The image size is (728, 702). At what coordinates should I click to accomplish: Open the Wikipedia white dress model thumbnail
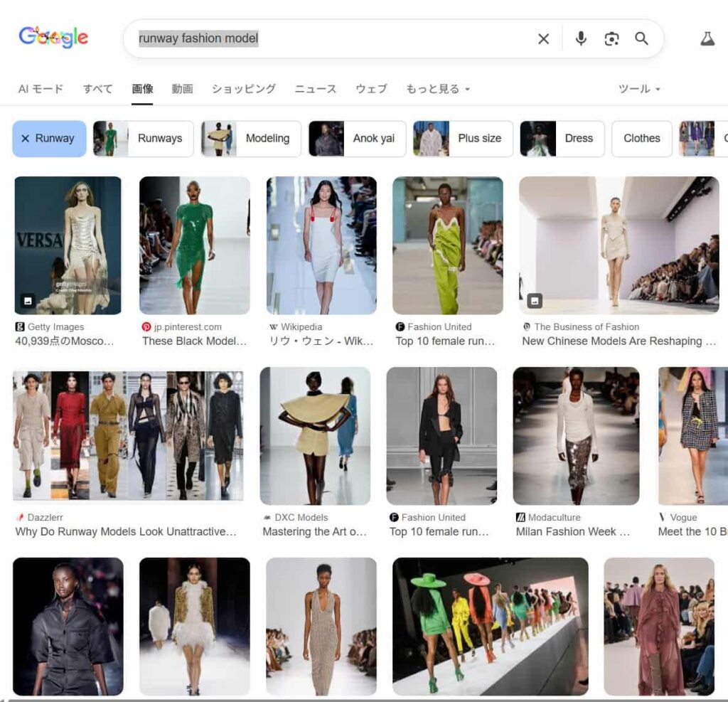321,245
